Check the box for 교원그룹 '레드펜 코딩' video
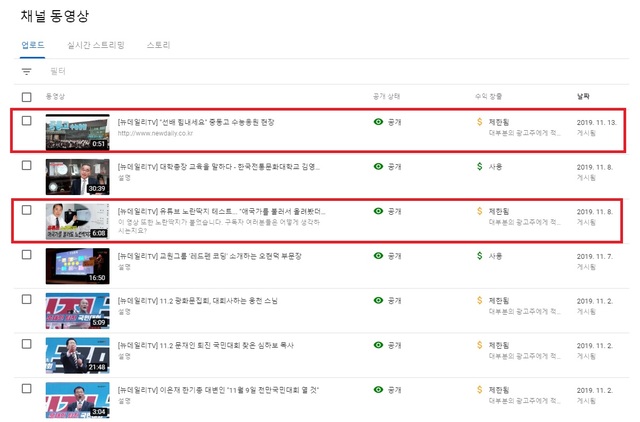This screenshot has width=640, height=422. [27, 255]
